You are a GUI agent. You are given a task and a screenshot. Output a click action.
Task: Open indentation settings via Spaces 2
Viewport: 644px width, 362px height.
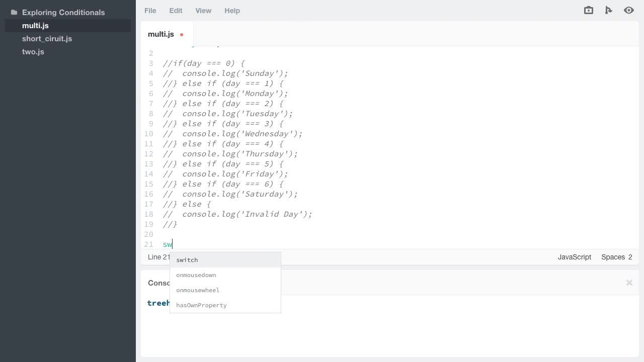pos(616,257)
